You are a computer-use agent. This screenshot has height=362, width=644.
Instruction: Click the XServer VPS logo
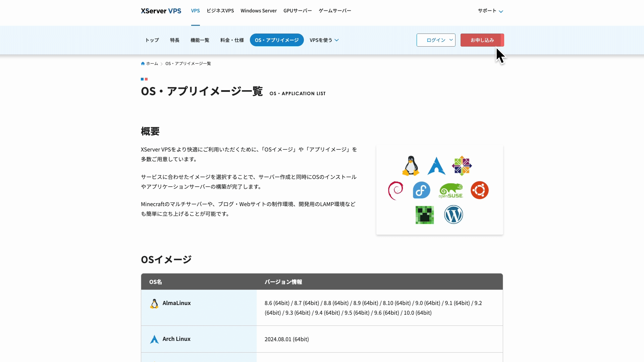tap(161, 11)
